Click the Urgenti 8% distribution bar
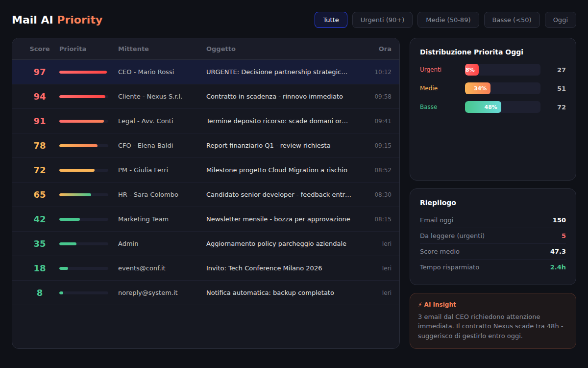588x368 pixels. [471, 70]
